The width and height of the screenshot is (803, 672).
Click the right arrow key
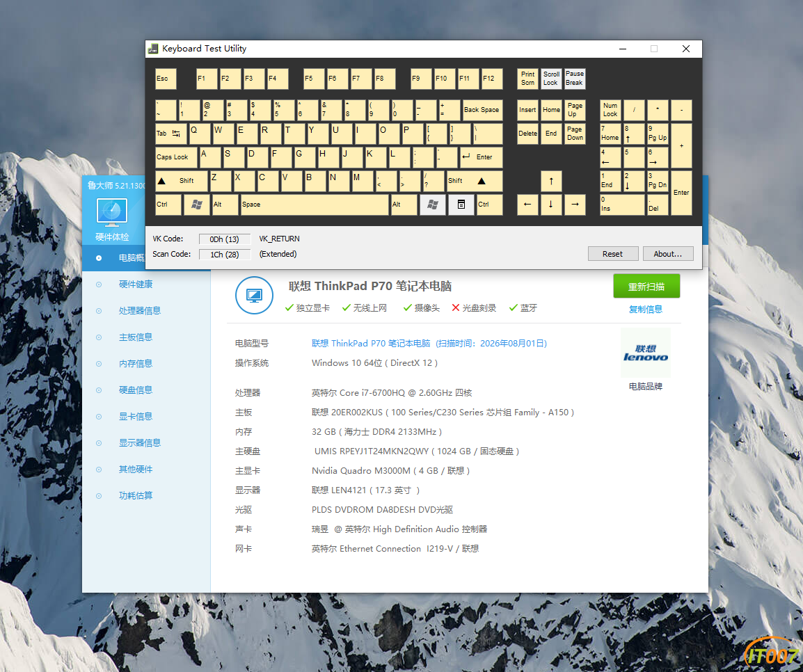coord(575,205)
